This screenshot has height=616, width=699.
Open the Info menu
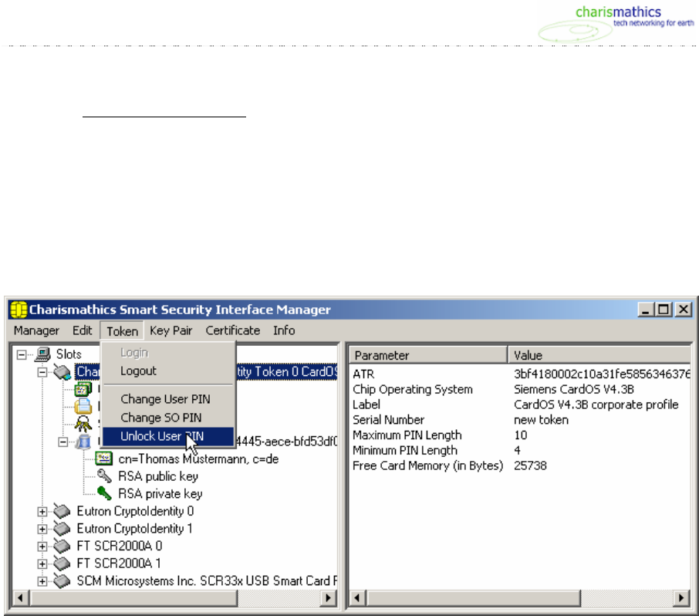[x=284, y=330]
